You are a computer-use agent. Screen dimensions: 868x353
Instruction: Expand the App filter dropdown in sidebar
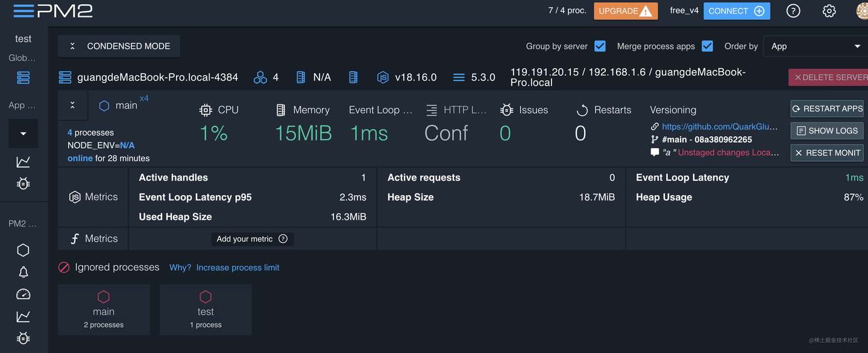[x=23, y=133]
